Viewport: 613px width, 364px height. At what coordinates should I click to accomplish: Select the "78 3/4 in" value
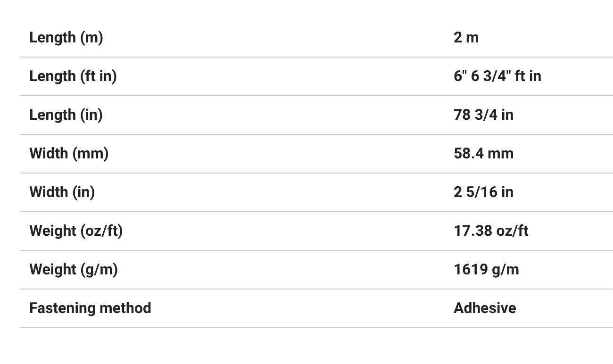(x=483, y=115)
